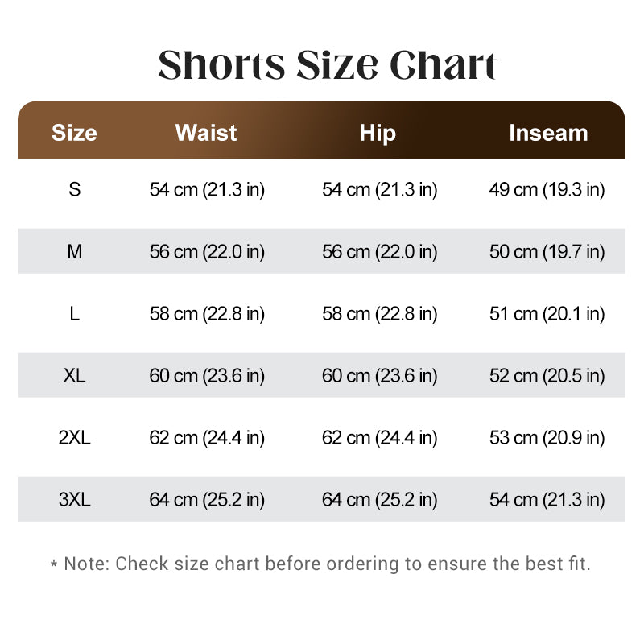The width and height of the screenshot is (644, 644).
Task: Select inseam value 54 cm (21.3 in)
Action: point(547,500)
